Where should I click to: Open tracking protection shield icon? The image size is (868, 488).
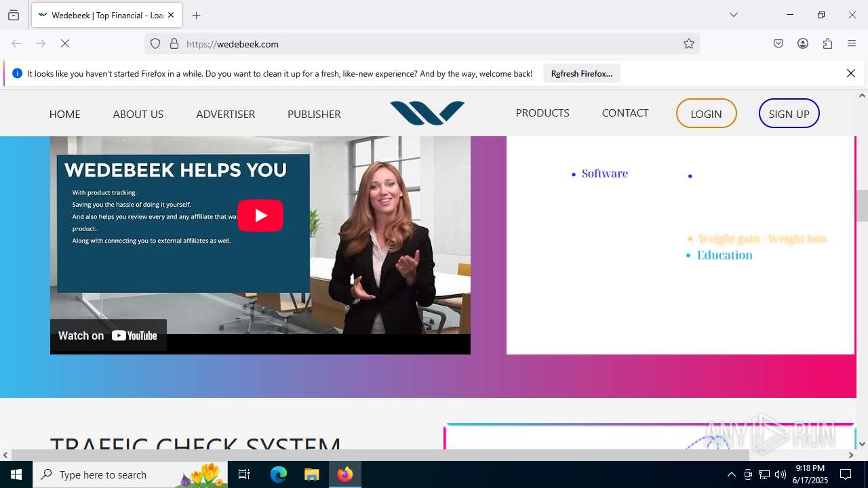(x=155, y=43)
